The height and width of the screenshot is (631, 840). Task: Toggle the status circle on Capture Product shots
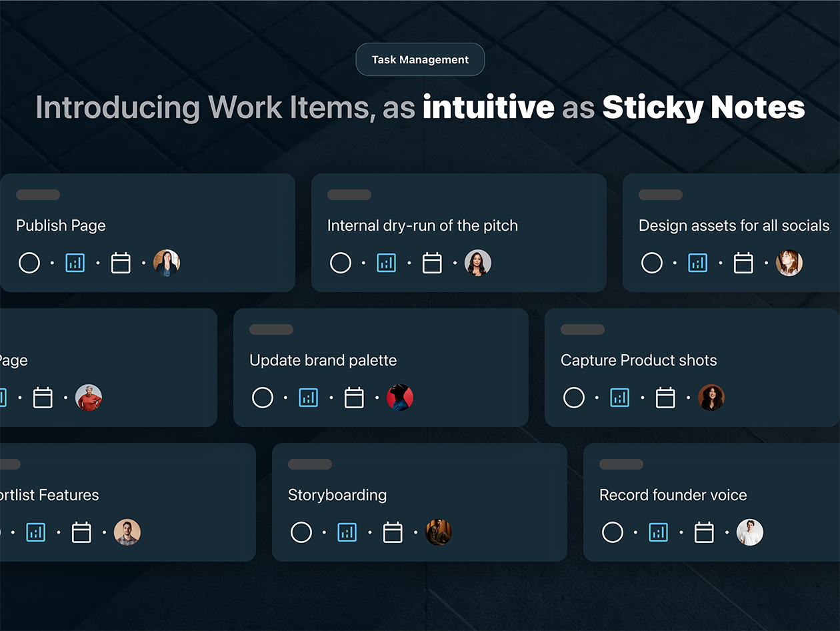tap(574, 397)
